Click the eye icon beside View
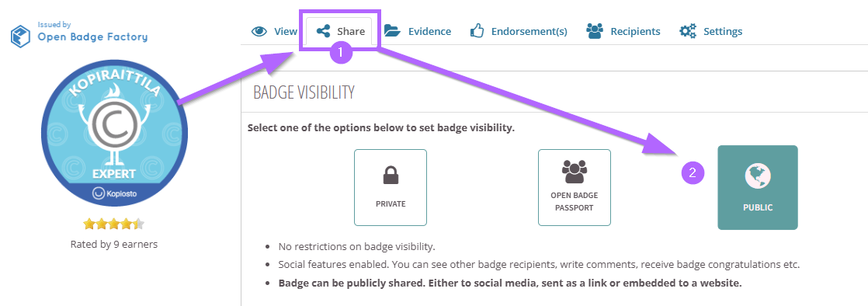Image resolution: width=868 pixels, height=306 pixels. pos(259,31)
